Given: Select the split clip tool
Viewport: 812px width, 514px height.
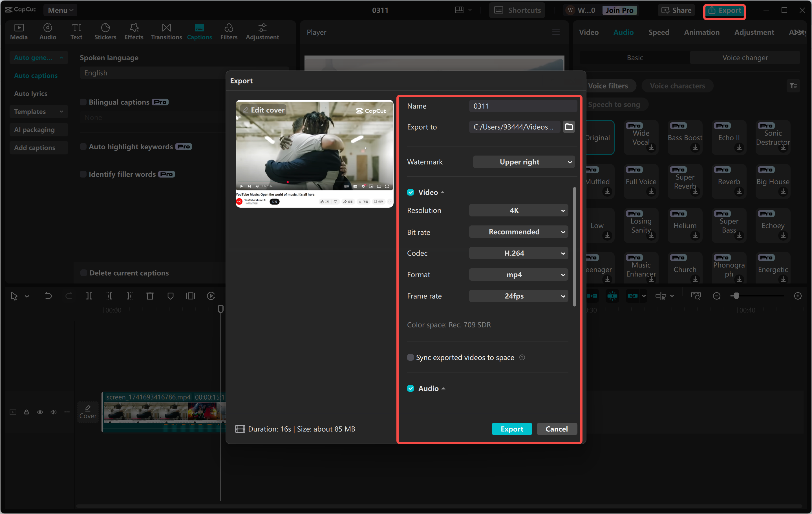Looking at the screenshot, I should click(x=89, y=296).
